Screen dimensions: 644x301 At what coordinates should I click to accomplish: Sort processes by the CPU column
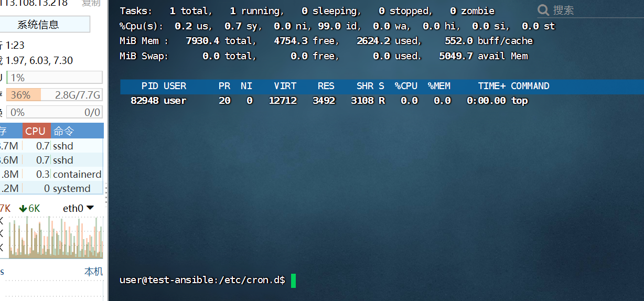pyautogui.click(x=36, y=131)
